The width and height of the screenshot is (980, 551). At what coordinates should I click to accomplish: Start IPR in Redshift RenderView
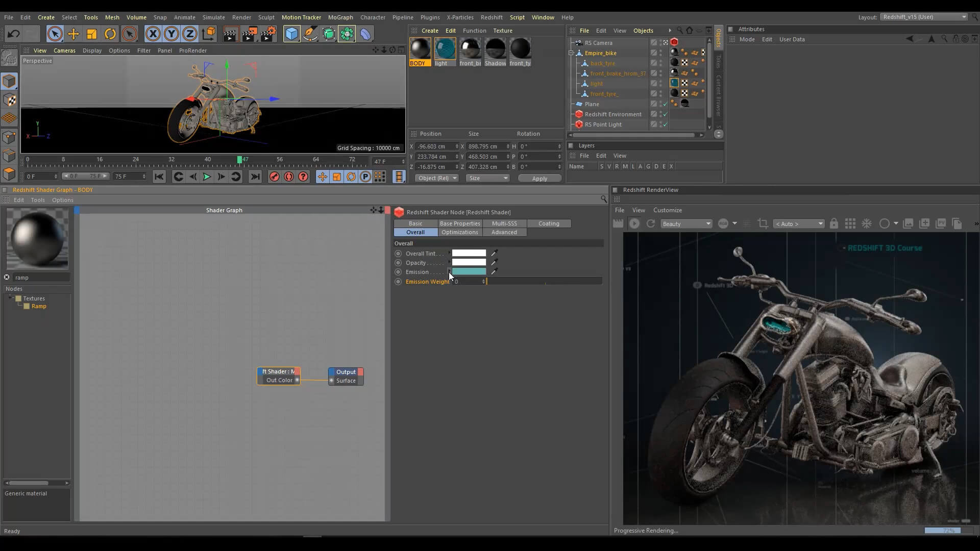pyautogui.click(x=634, y=223)
